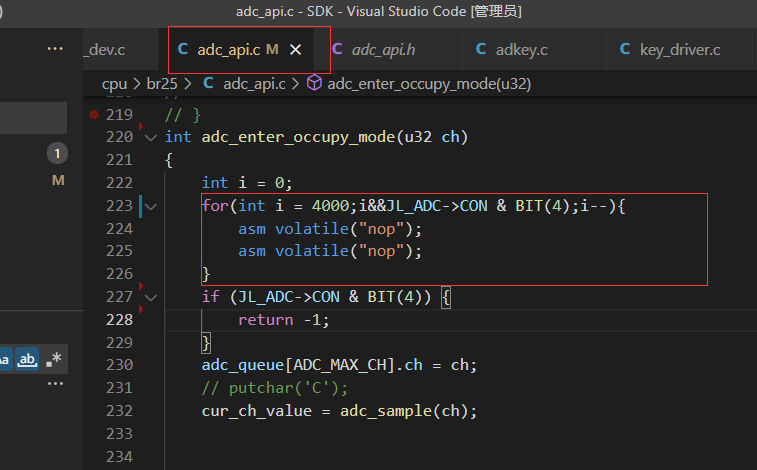Viewport: 757px width, 470px height.
Task: Click the second asm volatile("nop") on line 225
Action: point(330,251)
